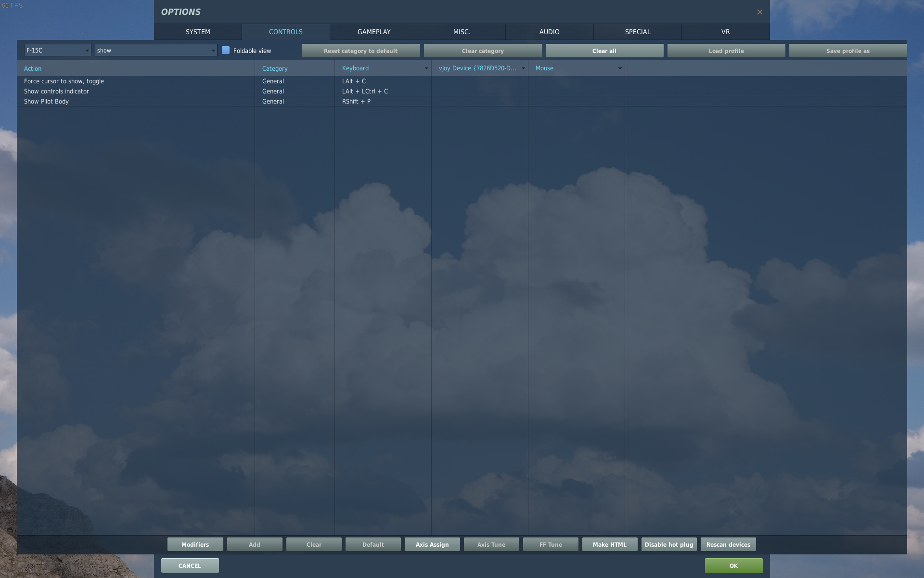This screenshot has width=924, height=578.
Task: Open the Mouse column dropdown arrow
Action: (x=620, y=68)
